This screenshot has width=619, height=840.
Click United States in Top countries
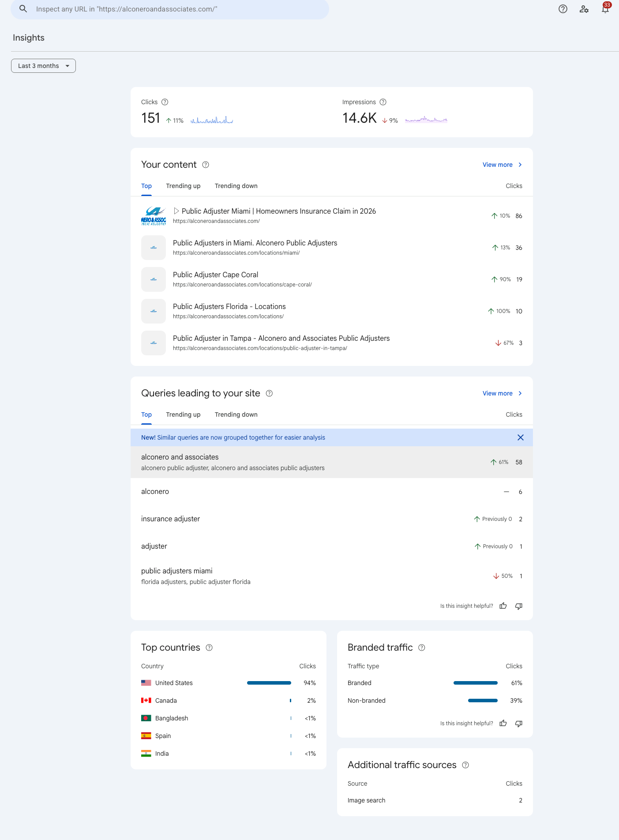pos(229,683)
